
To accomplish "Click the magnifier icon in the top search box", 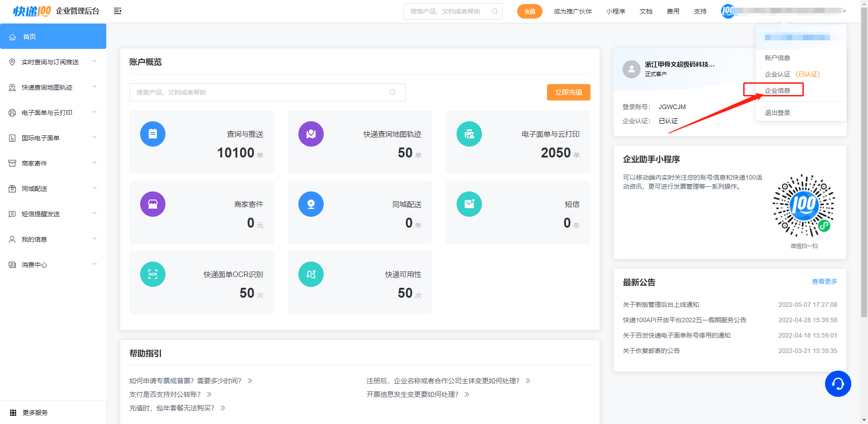I will click(x=495, y=11).
